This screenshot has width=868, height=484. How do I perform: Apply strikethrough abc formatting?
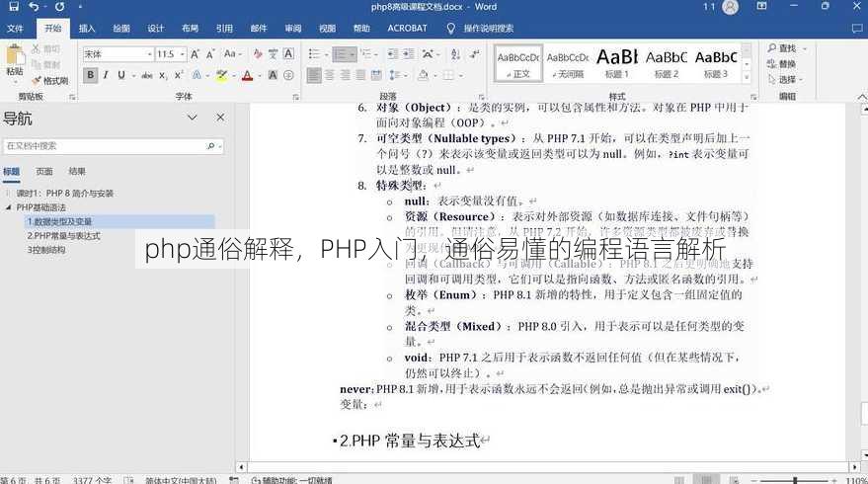[x=147, y=75]
